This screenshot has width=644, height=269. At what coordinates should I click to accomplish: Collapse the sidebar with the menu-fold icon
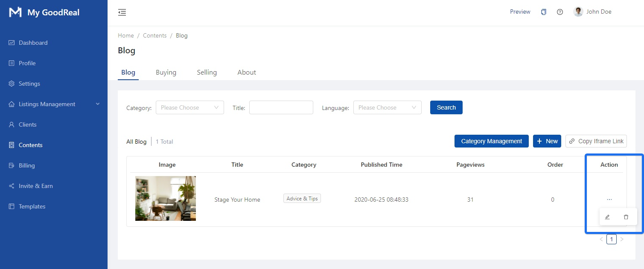pyautogui.click(x=122, y=12)
